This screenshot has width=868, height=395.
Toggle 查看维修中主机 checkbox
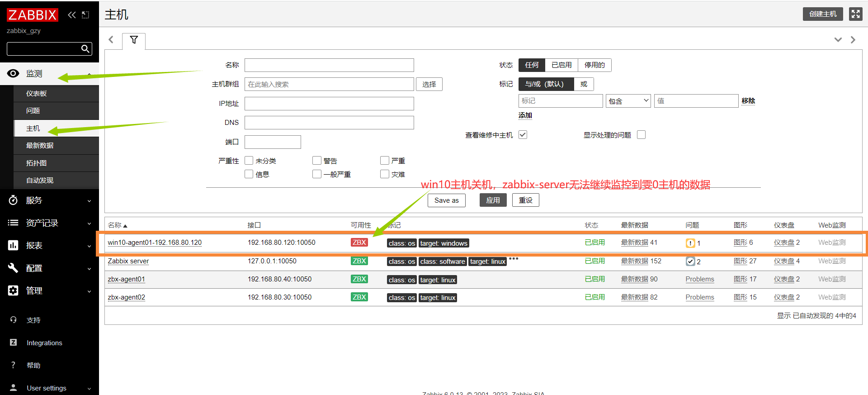[523, 135]
